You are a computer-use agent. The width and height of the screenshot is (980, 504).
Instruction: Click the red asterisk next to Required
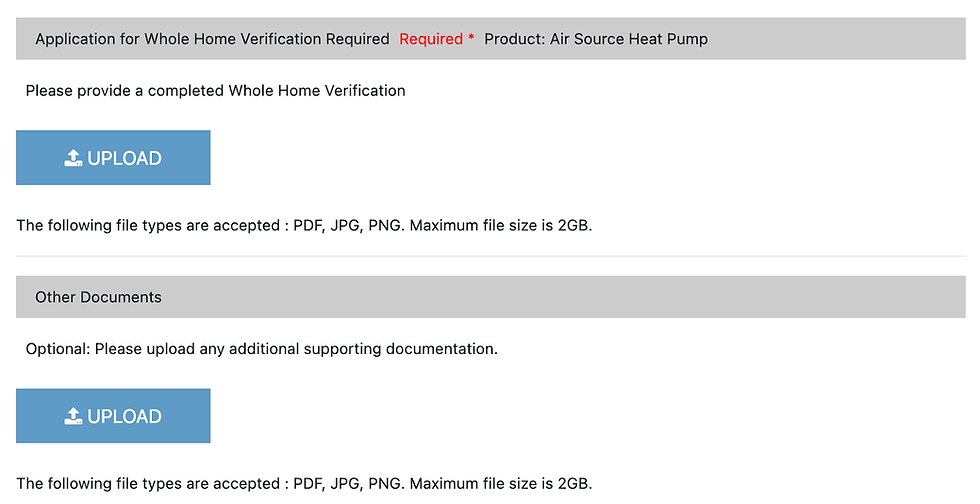(471, 38)
